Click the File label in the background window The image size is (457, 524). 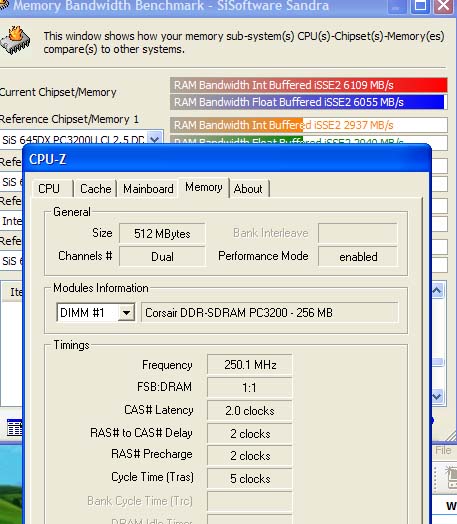click(x=443, y=450)
